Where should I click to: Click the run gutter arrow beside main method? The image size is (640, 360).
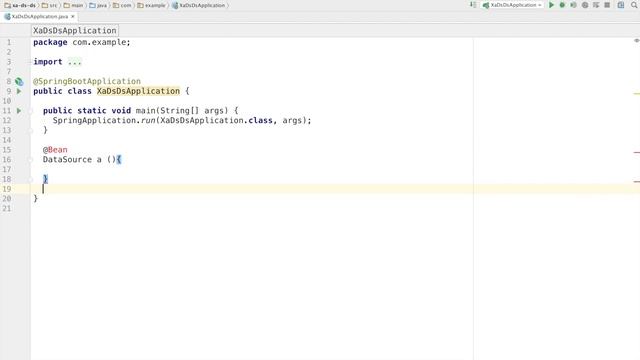click(x=19, y=111)
